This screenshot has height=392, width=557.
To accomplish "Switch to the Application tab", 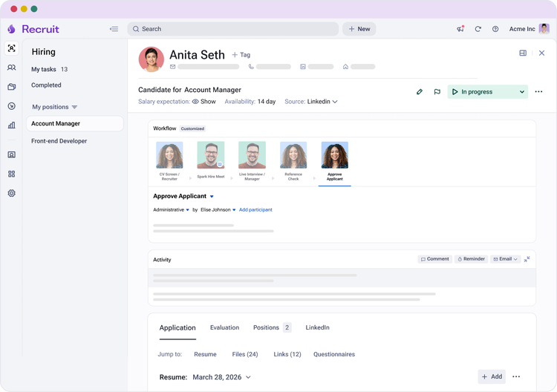I will (177, 327).
